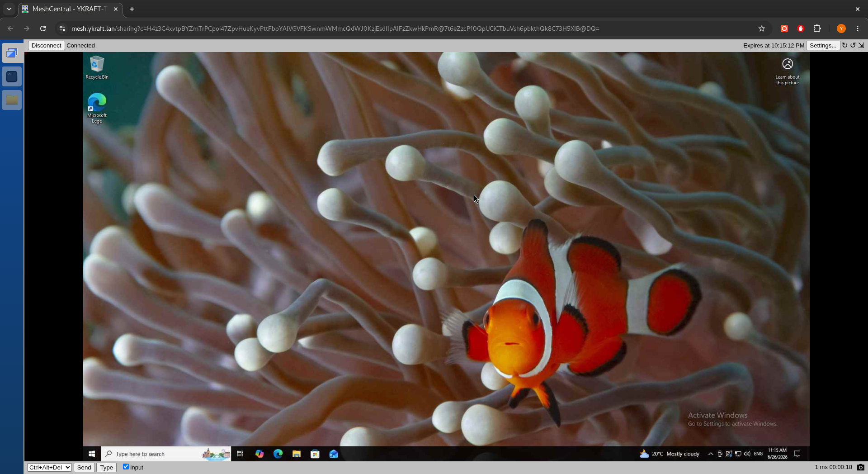Open the browser profile avatar
The image size is (868, 474).
(841, 28)
